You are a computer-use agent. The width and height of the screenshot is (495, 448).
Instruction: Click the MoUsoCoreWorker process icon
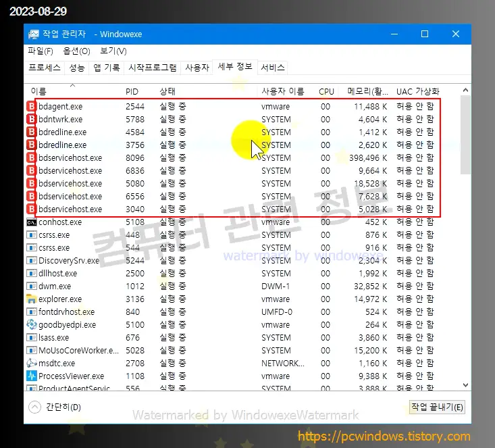tap(31, 351)
